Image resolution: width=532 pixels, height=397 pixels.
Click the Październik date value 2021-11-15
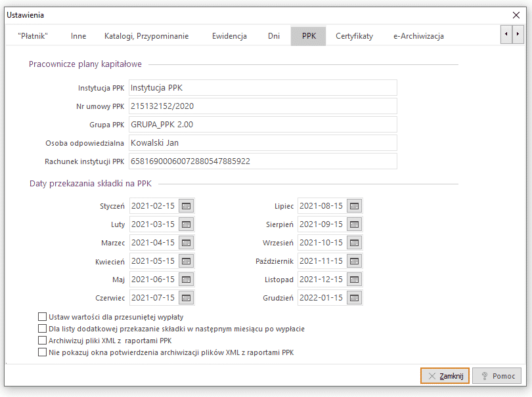321,261
